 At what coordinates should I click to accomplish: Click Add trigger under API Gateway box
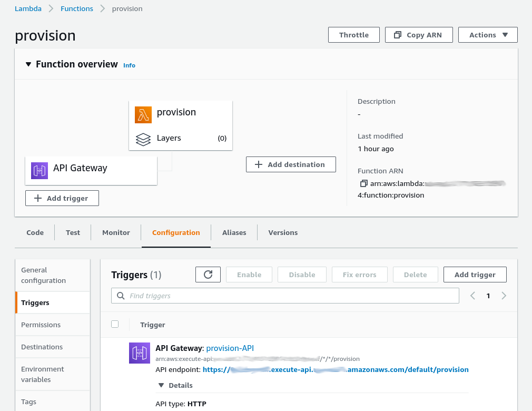point(62,198)
